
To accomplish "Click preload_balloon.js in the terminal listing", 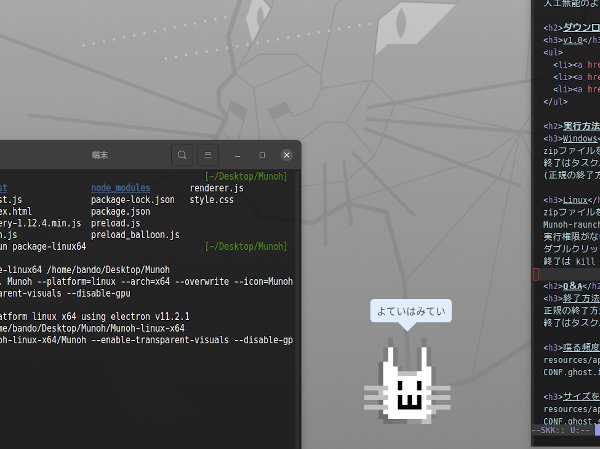I will tap(135, 235).
